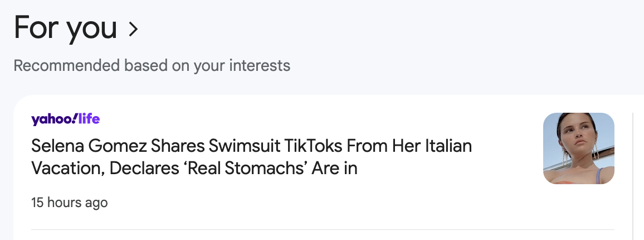Click the 15 hours ago timestamp
This screenshot has height=240, width=644.
coord(69,203)
